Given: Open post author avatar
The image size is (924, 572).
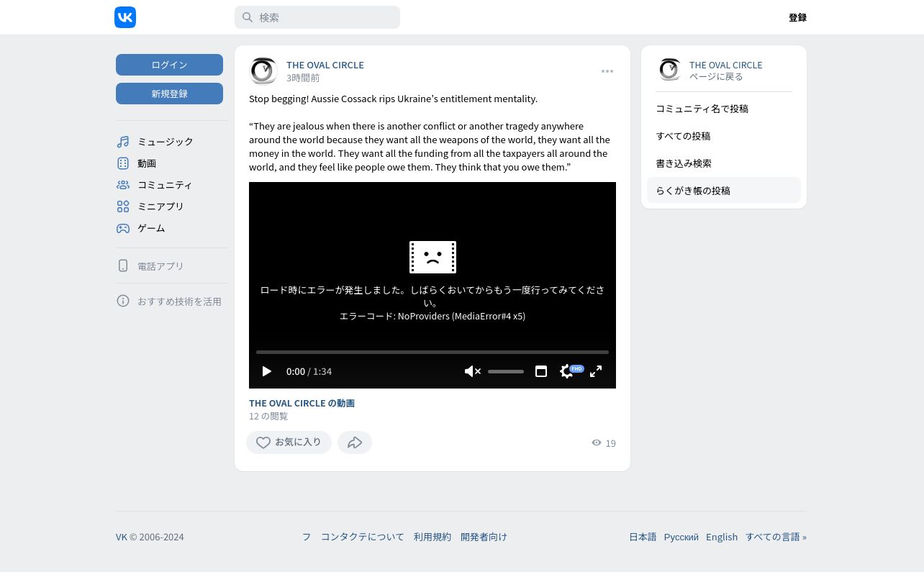Looking at the screenshot, I should (263, 71).
